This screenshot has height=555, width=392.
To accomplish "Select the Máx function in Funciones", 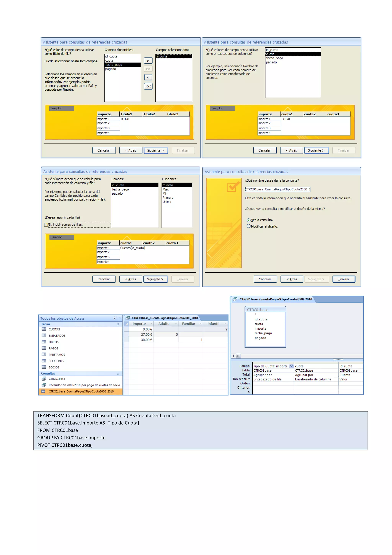I will click(177, 189).
